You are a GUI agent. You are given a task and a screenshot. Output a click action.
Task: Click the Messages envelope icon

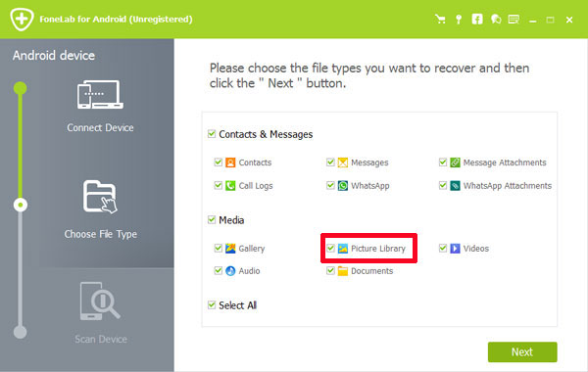[343, 163]
